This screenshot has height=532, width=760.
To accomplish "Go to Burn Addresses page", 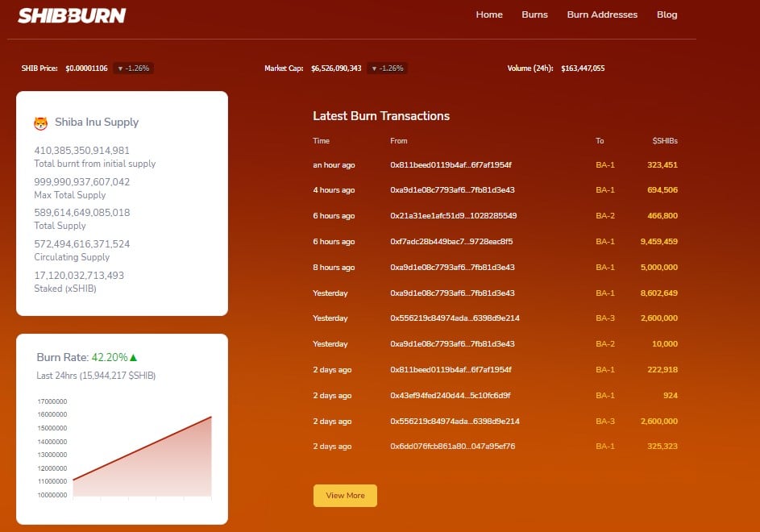I will (602, 15).
